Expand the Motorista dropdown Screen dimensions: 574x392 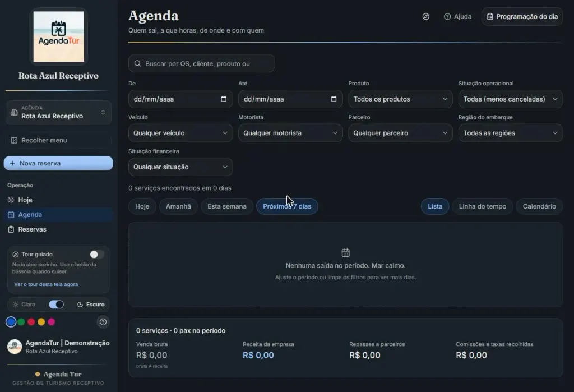pyautogui.click(x=290, y=133)
